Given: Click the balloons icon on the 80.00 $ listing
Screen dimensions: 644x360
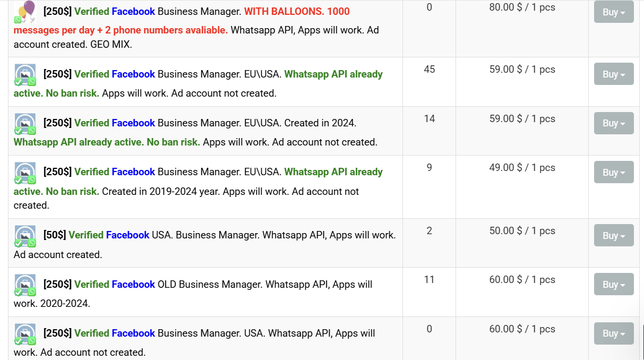Looking at the screenshot, I should [25, 12].
